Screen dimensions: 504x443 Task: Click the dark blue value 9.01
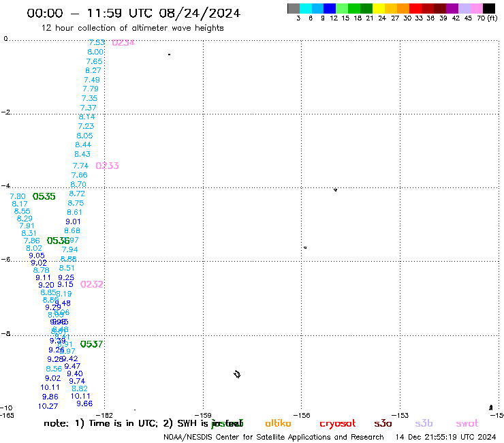click(73, 221)
